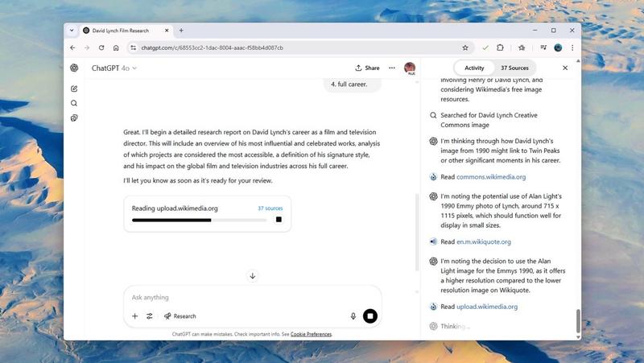Viewport: 644px width, 363px height.
Task: Jump to bottom with down arrow button
Action: point(253,276)
